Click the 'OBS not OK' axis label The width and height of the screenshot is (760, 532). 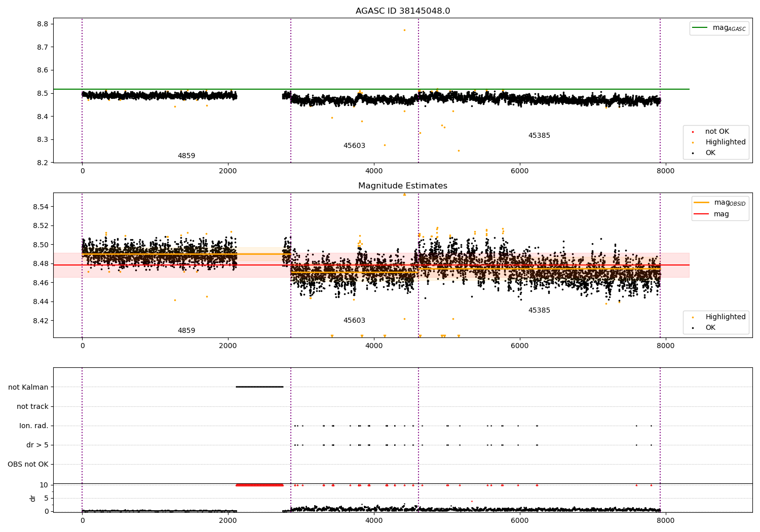[x=28, y=465]
